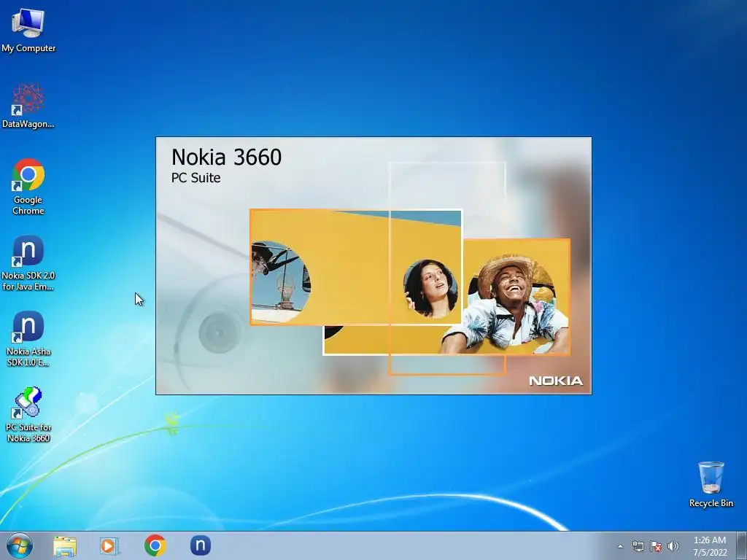Open the Windows Start menu
Image resolution: width=747 pixels, height=560 pixels.
click(20, 545)
